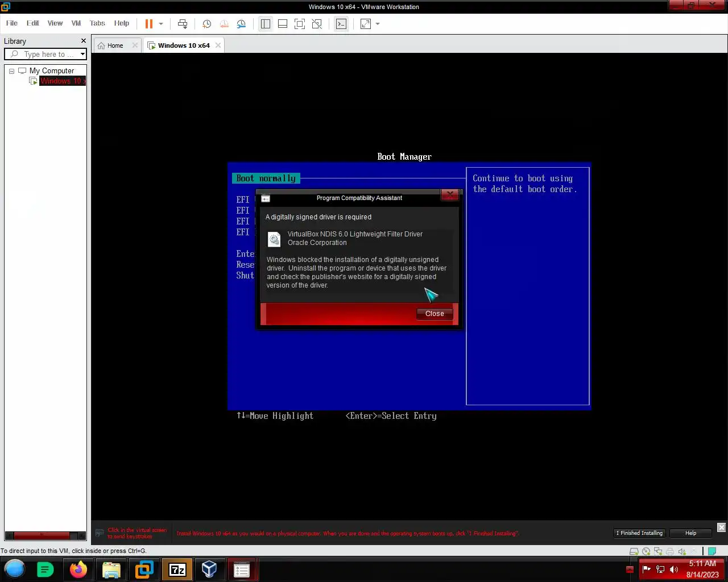
Task: Open the File menu
Action: (12, 23)
